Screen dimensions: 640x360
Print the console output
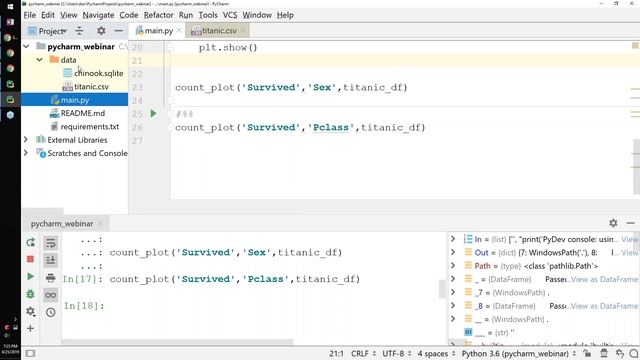pos(51,278)
